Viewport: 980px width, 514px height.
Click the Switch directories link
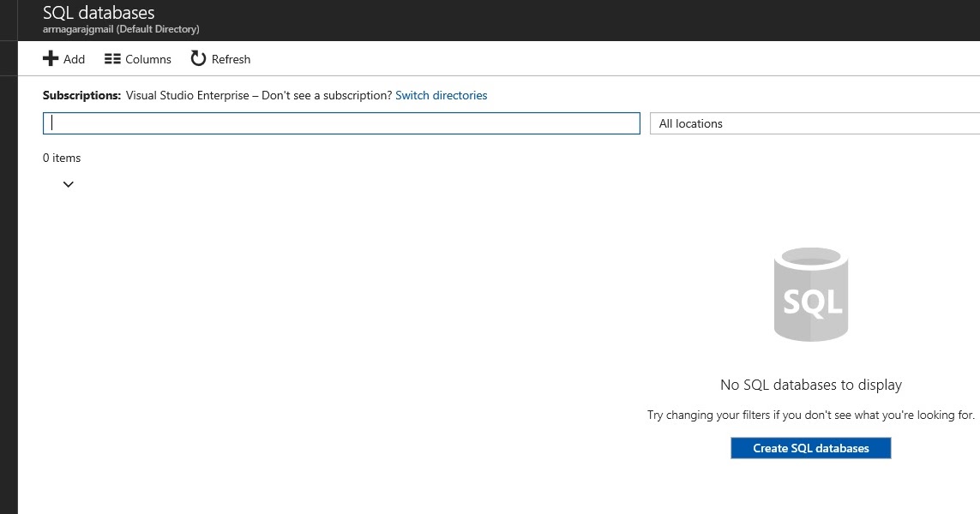(441, 95)
